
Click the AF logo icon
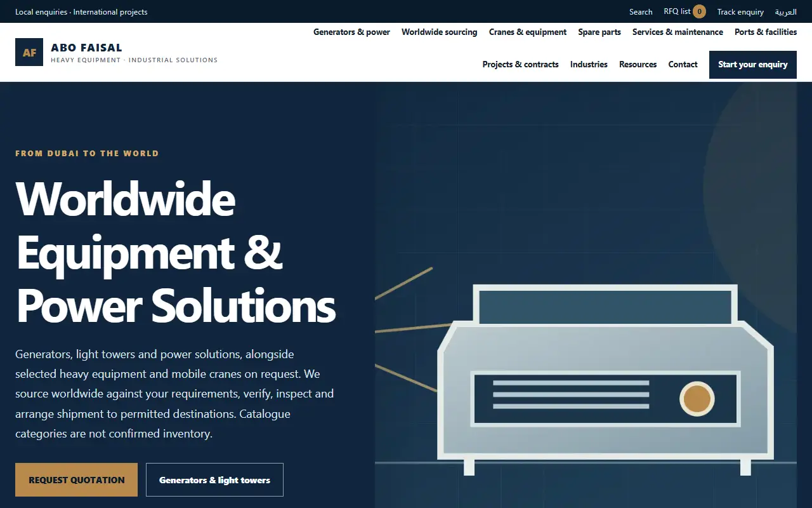(29, 52)
